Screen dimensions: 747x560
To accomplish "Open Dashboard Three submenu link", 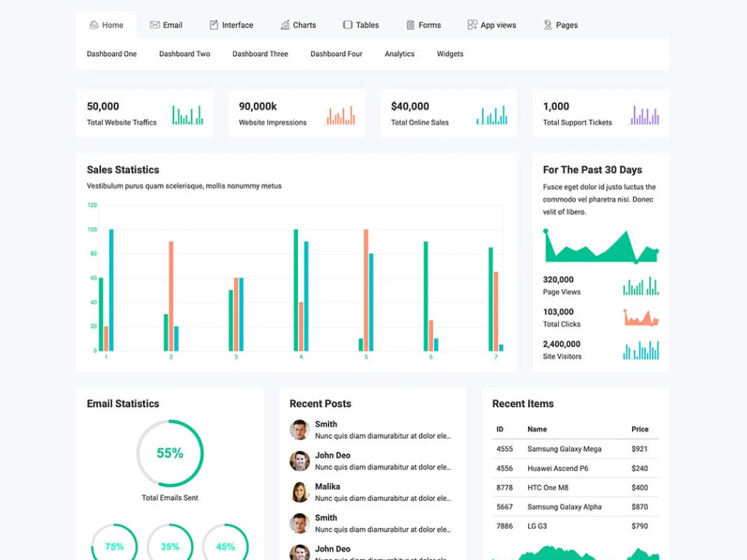I will pos(260,54).
